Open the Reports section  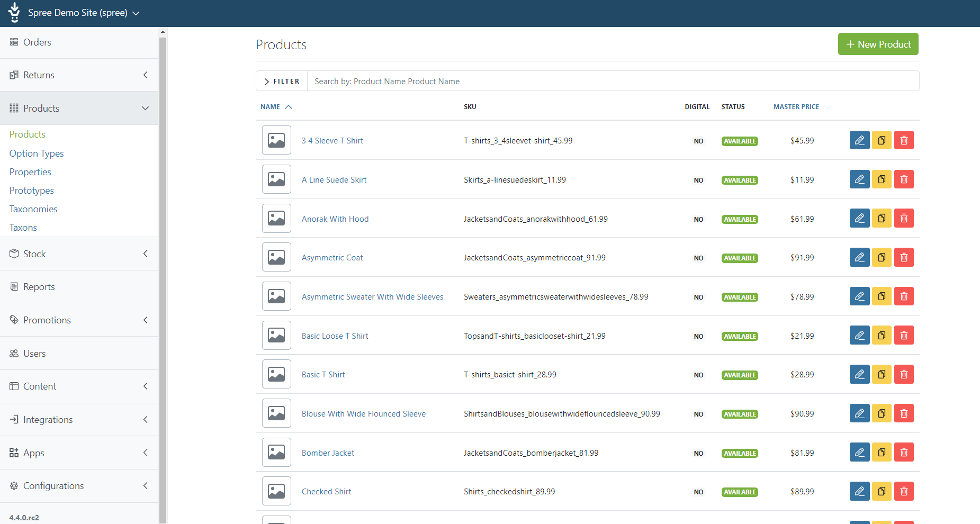39,286
